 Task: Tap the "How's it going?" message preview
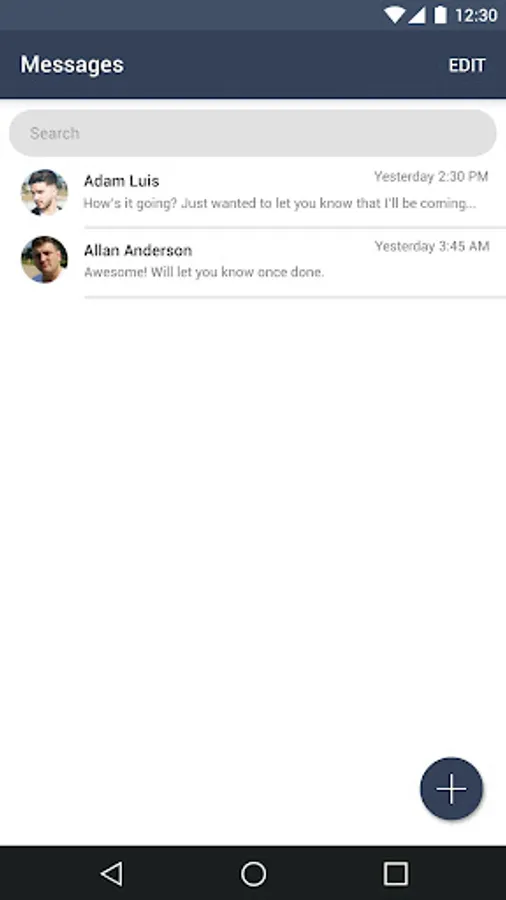click(x=279, y=204)
